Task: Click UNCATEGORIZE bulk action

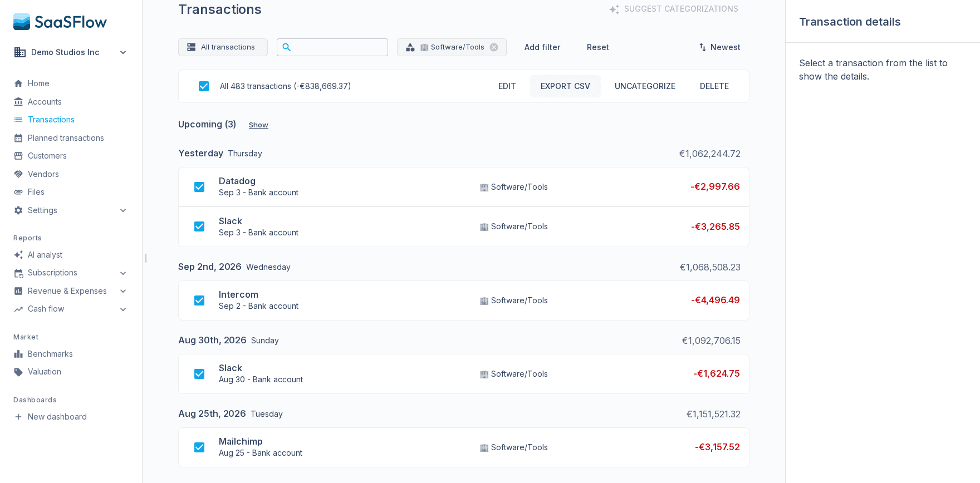Action: pyautogui.click(x=645, y=86)
